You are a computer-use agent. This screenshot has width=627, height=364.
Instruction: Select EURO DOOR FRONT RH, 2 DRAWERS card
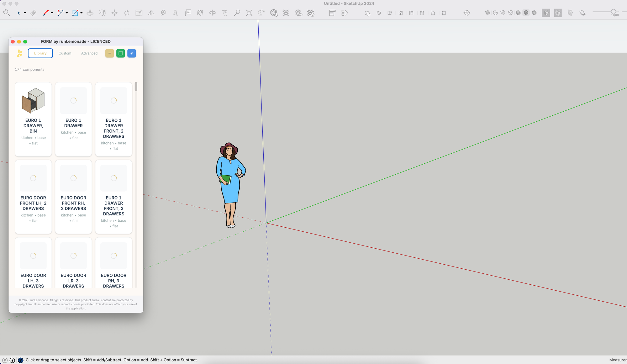click(73, 197)
